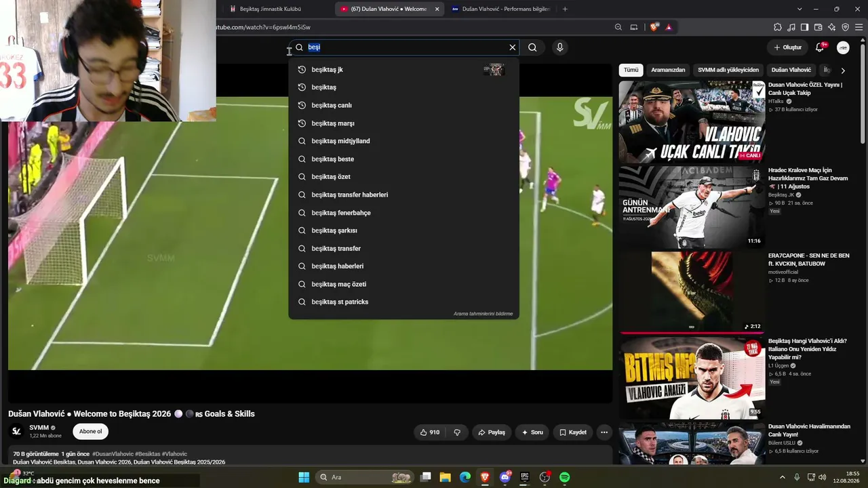Open YouTube notifications bell

(820, 47)
